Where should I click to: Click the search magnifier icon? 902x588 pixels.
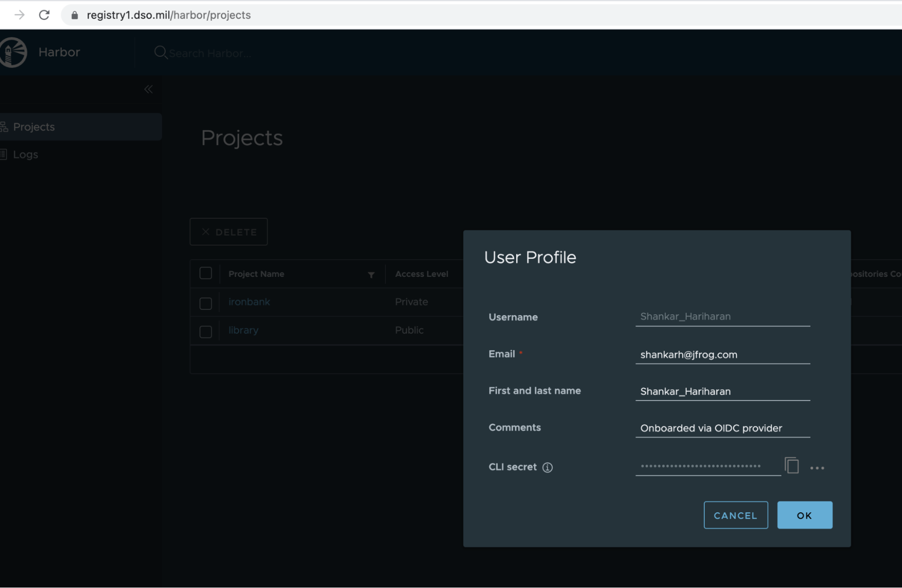(160, 52)
